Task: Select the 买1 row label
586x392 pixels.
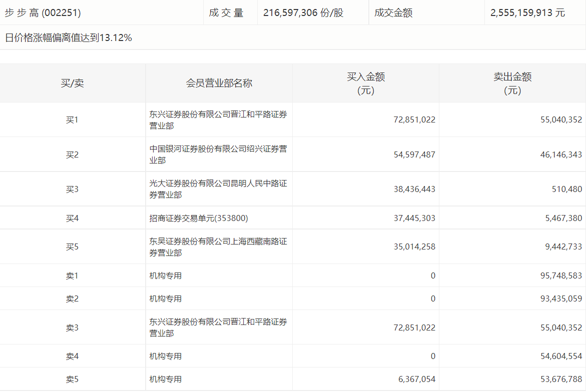Action: pos(72,120)
